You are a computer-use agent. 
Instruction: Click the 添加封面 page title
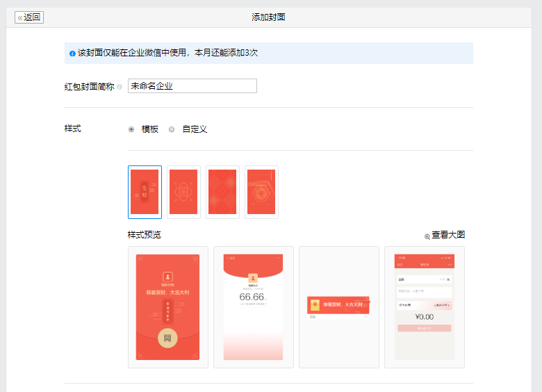point(268,17)
